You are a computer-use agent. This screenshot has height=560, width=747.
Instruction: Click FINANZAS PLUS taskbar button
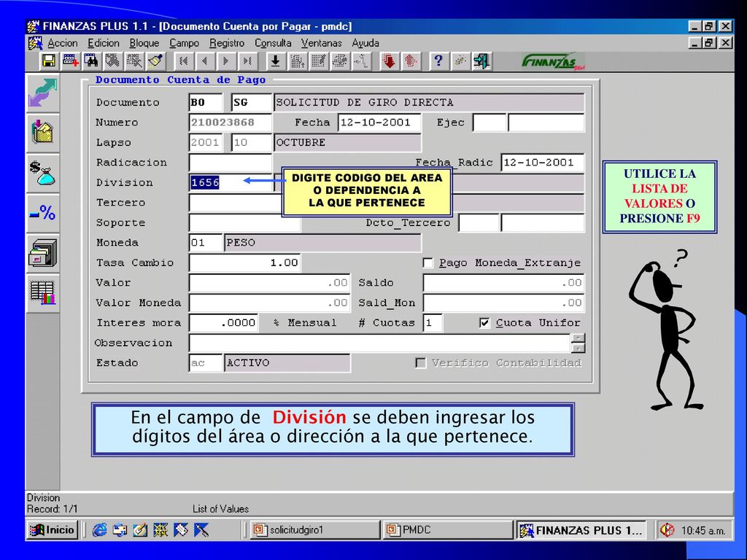pyautogui.click(x=581, y=530)
